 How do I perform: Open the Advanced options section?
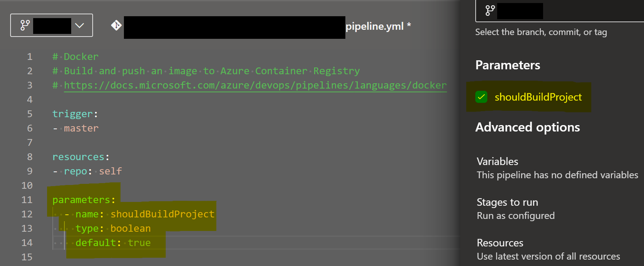(527, 127)
